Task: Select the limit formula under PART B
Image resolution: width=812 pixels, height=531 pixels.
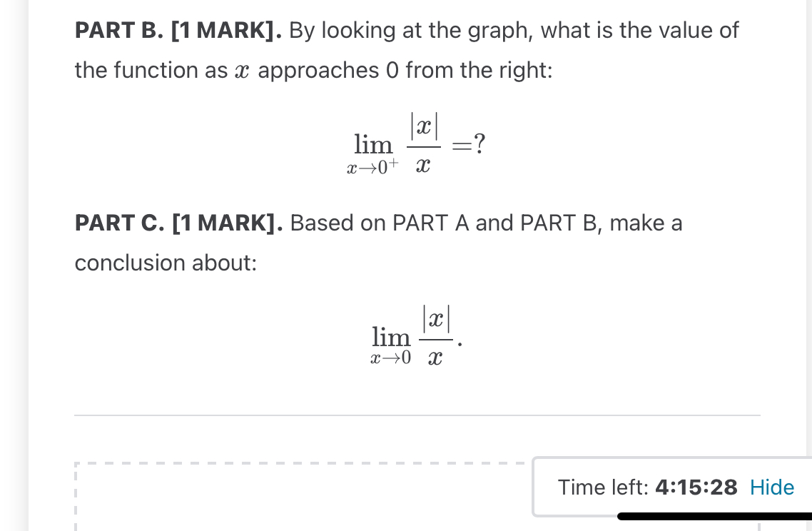Action: [x=417, y=143]
